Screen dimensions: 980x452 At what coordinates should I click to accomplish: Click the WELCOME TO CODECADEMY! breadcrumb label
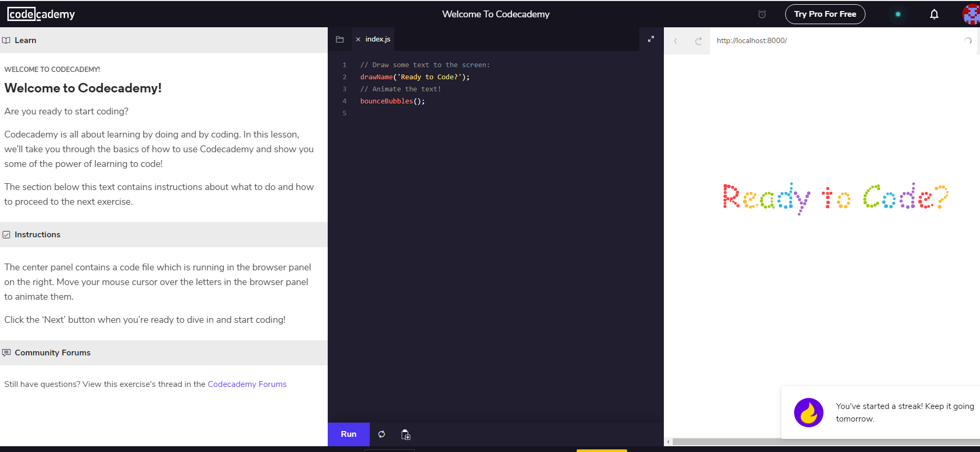point(52,69)
